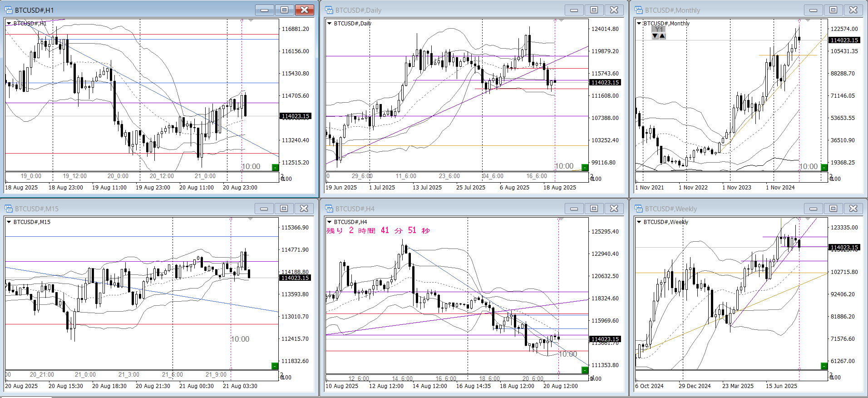The image size is (868, 398).
Task: Click the Y1 down arrow on Monthly chart
Action: click(x=655, y=36)
